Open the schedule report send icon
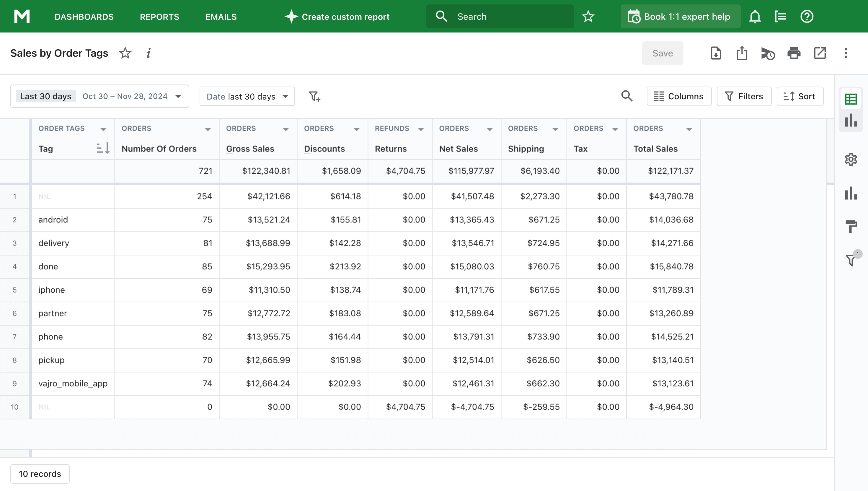The height and width of the screenshot is (491, 868). 768,53
